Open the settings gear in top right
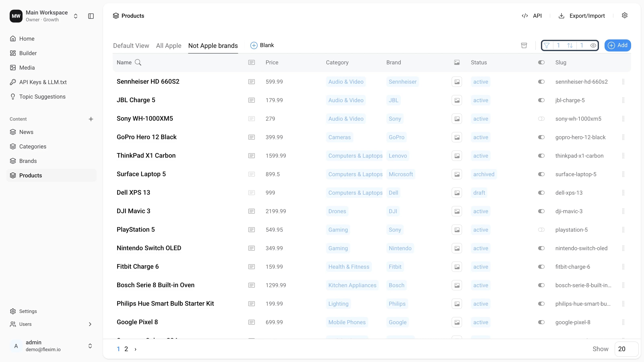 pos(624,15)
